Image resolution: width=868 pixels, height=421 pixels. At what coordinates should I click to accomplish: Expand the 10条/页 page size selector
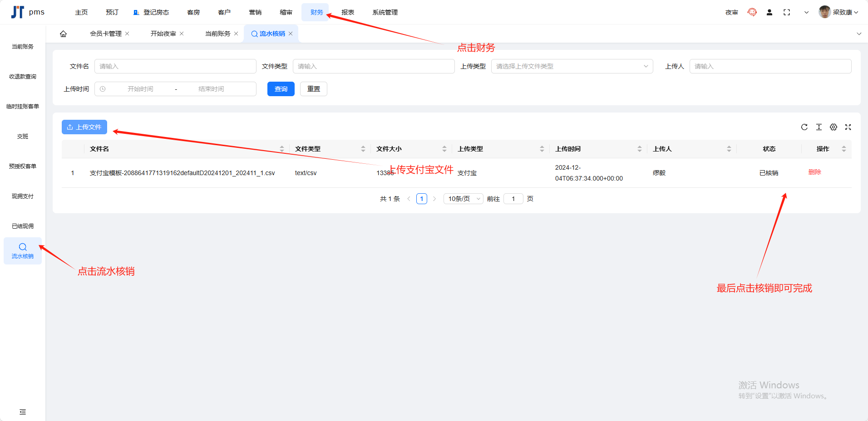pyautogui.click(x=463, y=199)
